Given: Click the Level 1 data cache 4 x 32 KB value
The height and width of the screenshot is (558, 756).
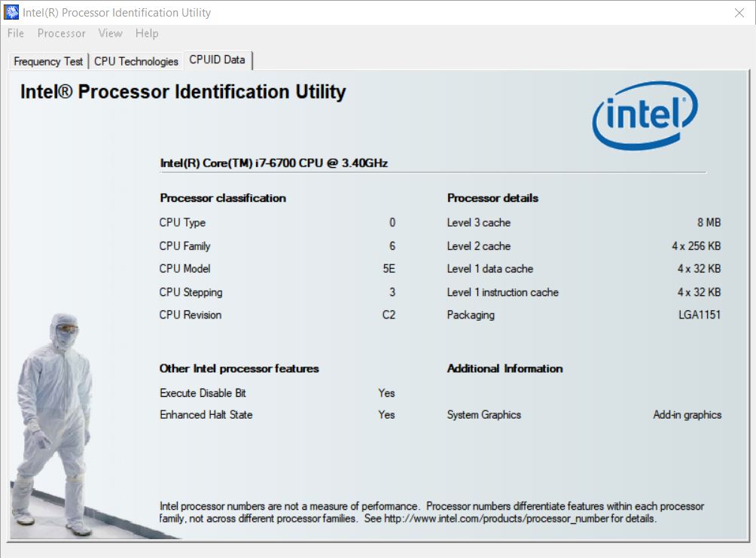Looking at the screenshot, I should [699, 269].
